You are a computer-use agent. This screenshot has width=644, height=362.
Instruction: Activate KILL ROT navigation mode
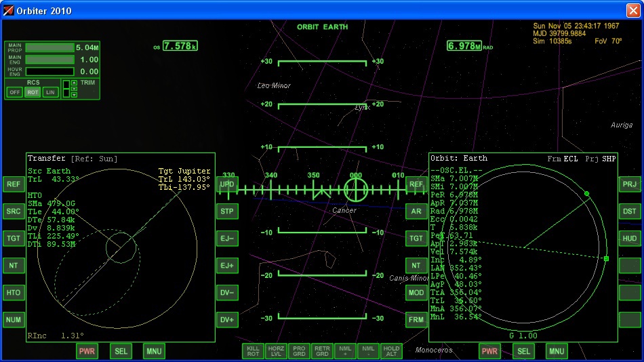(x=253, y=351)
